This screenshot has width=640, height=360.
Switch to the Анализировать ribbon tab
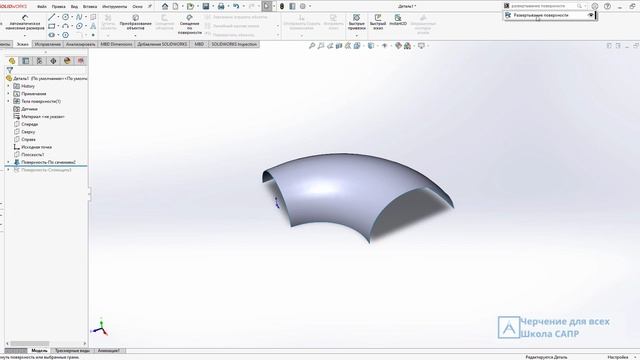tap(80, 44)
